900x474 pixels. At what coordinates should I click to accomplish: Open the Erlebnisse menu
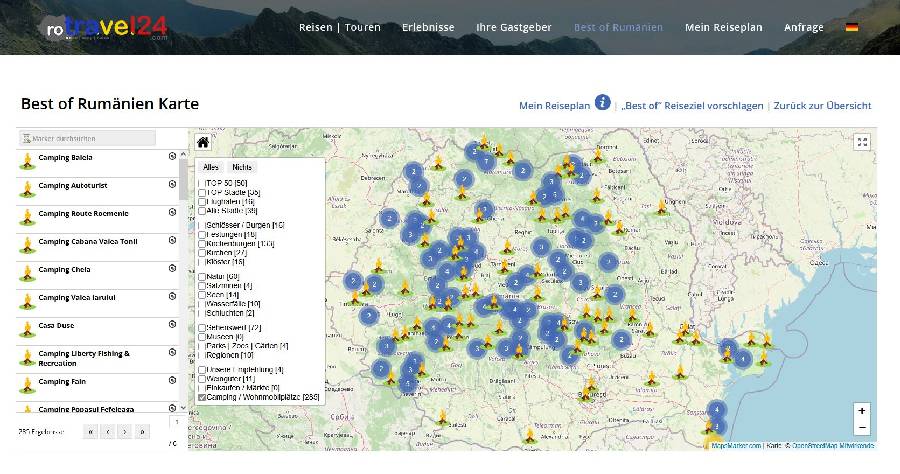(x=427, y=28)
